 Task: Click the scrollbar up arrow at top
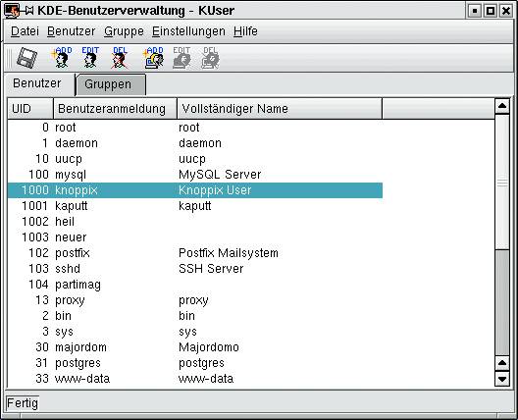(502, 106)
